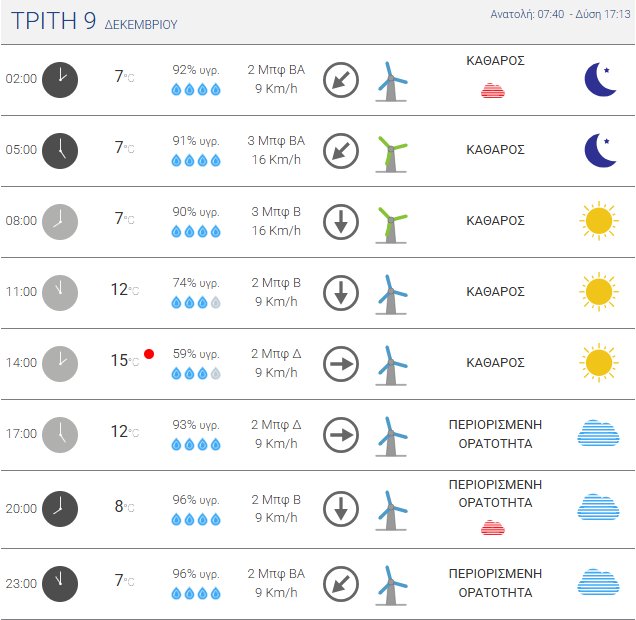636x620 pixels.
Task: Click the sun icon in the 11:00 row
Action: click(598, 292)
